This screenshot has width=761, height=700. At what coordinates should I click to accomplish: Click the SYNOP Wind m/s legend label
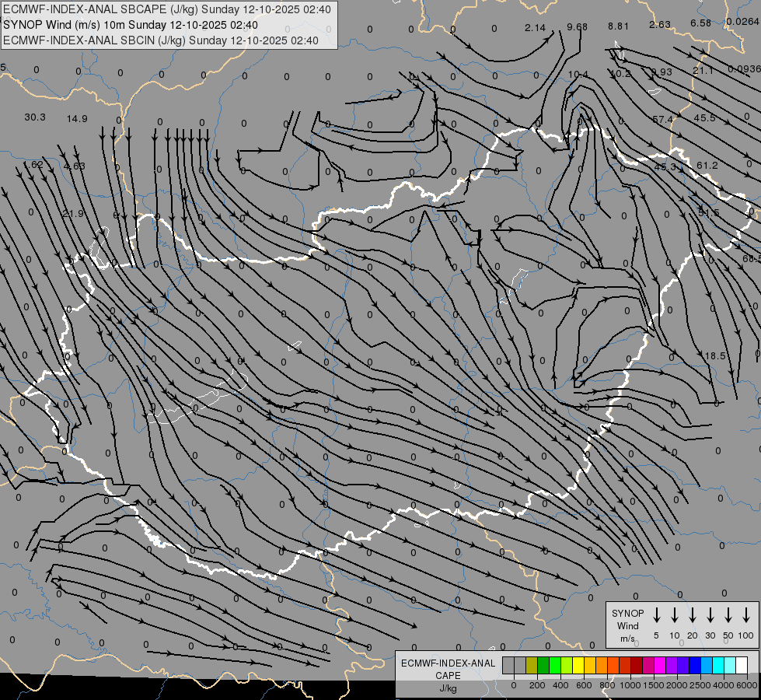tap(627, 625)
